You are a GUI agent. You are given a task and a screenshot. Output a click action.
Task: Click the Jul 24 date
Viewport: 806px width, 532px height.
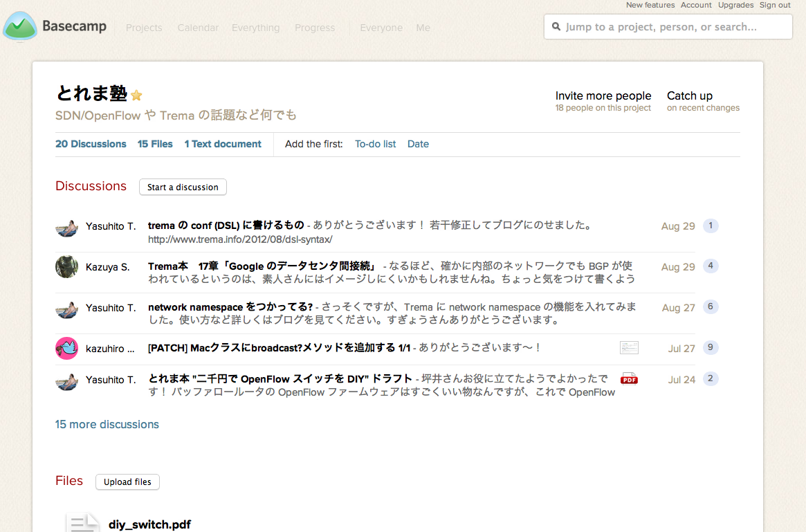pyautogui.click(x=681, y=380)
